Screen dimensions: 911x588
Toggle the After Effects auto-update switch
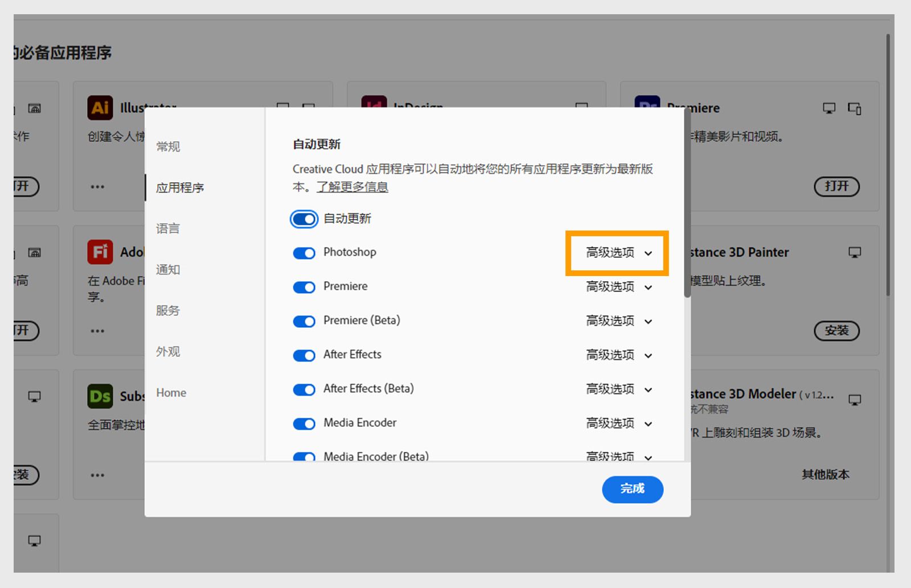click(x=304, y=356)
